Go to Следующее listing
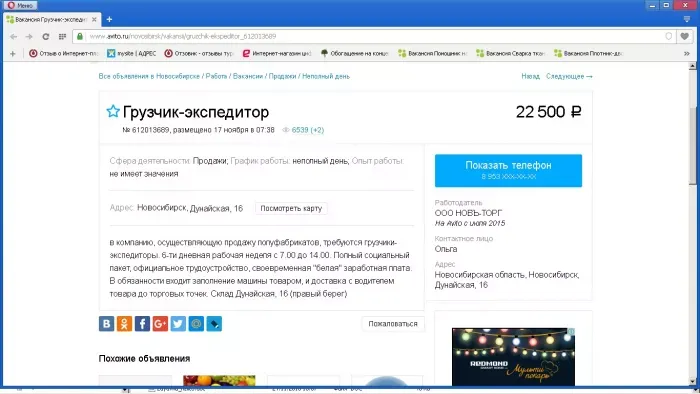The image size is (700, 394). coord(569,76)
